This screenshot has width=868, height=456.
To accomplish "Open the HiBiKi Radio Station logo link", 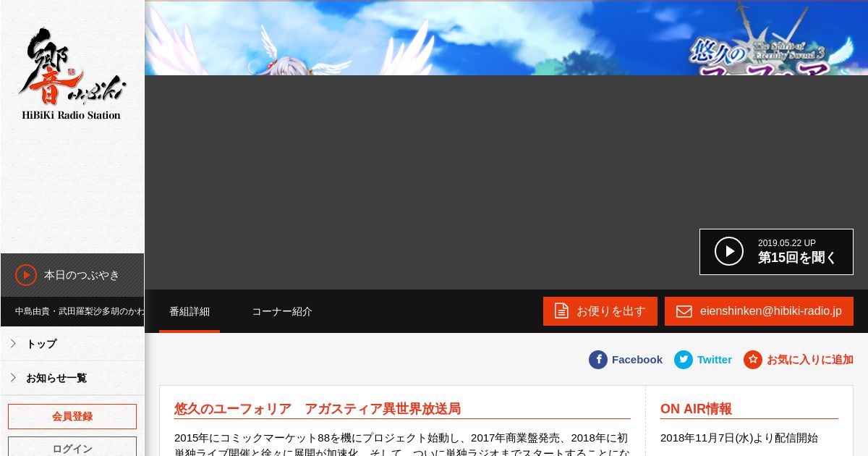I will pos(72,74).
